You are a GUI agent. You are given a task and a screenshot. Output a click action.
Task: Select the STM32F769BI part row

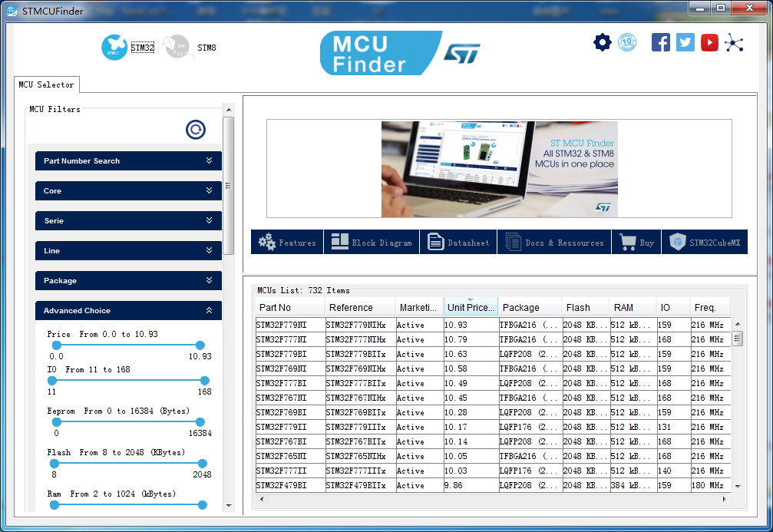493,412
